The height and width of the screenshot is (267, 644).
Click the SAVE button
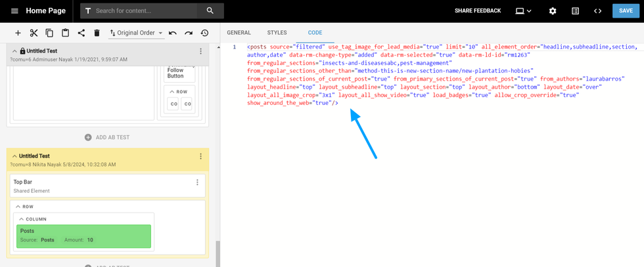coord(626,11)
